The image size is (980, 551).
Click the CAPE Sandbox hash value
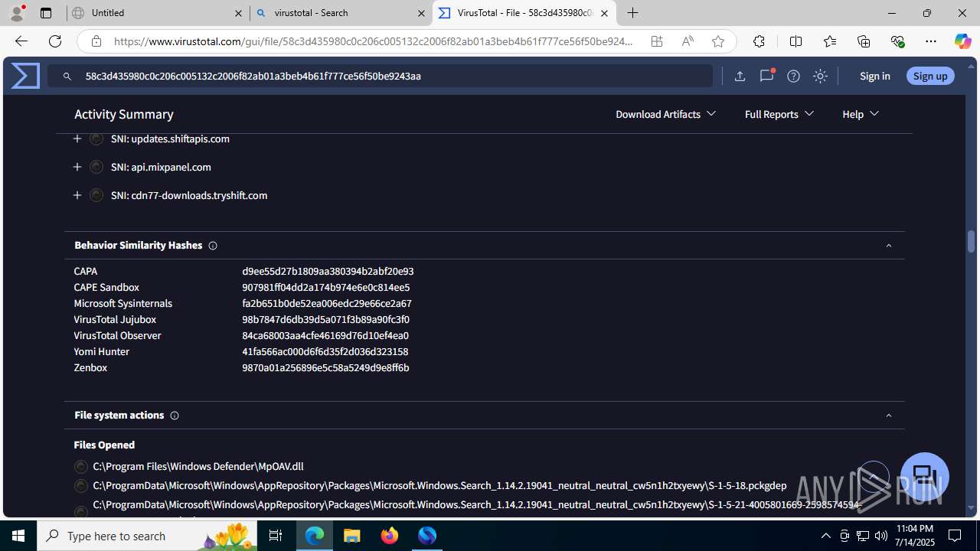tap(326, 287)
